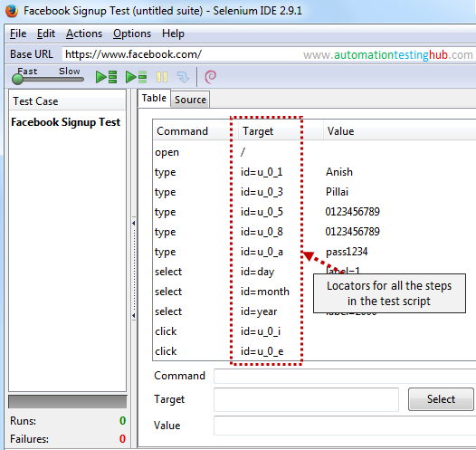This screenshot has height=450, width=476.
Task: Click the value cell pass1234
Action: pos(347,252)
